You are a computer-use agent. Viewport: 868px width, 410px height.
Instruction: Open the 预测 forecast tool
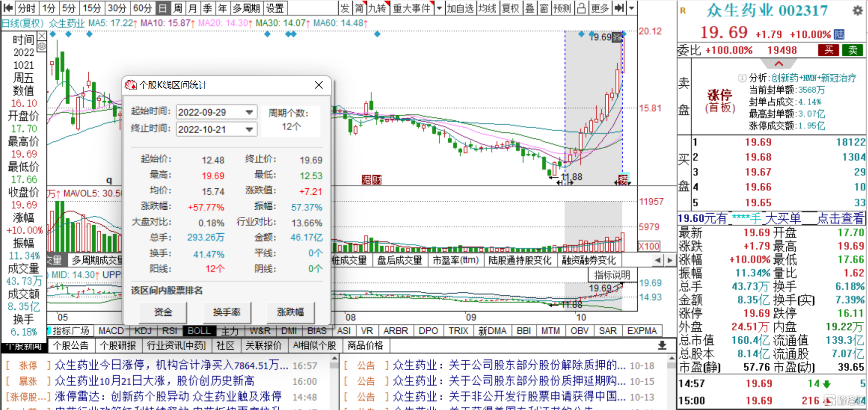(562, 8)
